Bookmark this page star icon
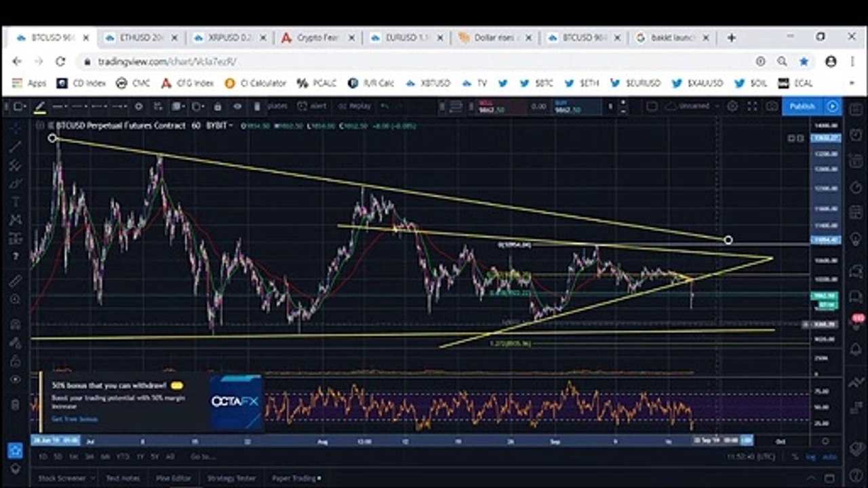The height and width of the screenshot is (488, 868). [804, 61]
